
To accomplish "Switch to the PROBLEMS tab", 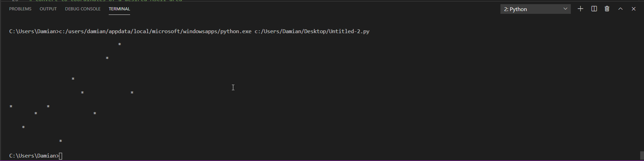I will click(x=20, y=9).
